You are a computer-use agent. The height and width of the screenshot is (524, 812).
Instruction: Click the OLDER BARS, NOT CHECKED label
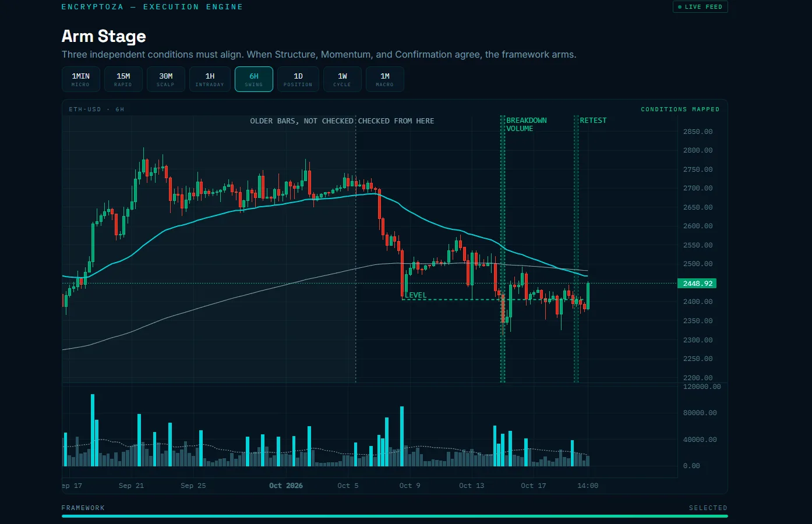(x=302, y=121)
